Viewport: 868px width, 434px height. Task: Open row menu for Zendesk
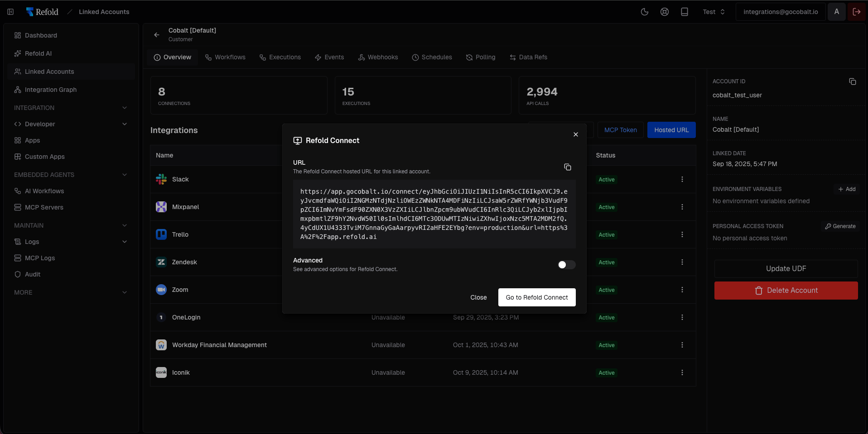682,262
